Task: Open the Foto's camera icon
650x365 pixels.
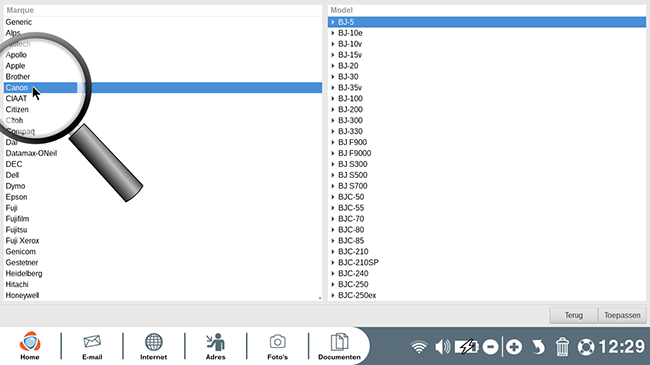Action: tap(277, 346)
